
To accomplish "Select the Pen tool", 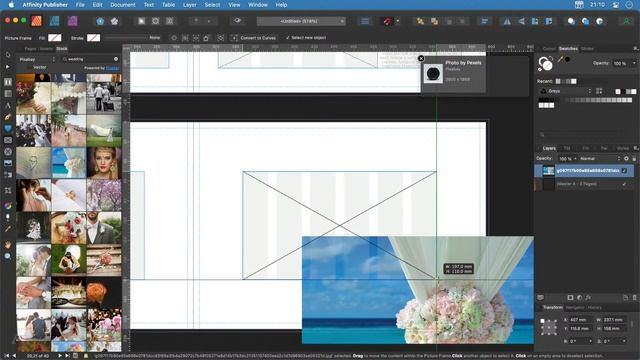I will pos(8,117).
